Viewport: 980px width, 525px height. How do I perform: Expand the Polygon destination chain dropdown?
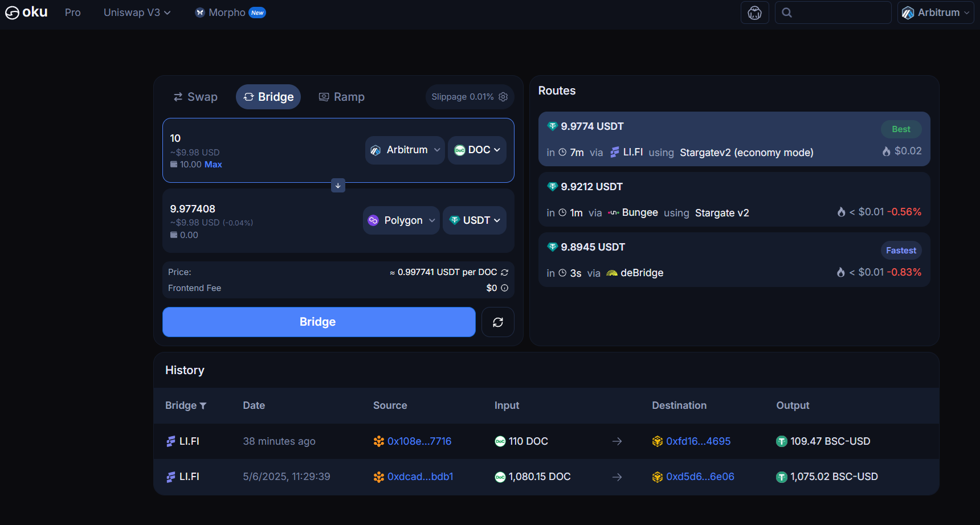(401, 220)
